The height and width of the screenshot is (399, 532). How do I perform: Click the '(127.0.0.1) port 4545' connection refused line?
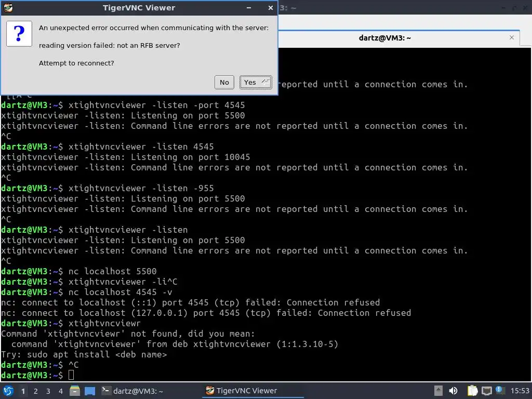click(x=206, y=313)
